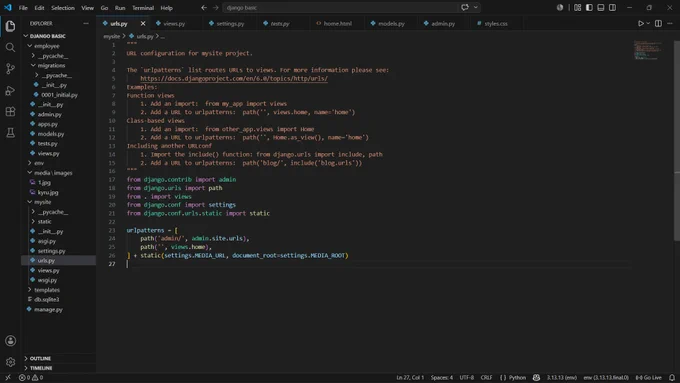Click Go Live in status bar
680x383 pixels.
(649, 377)
